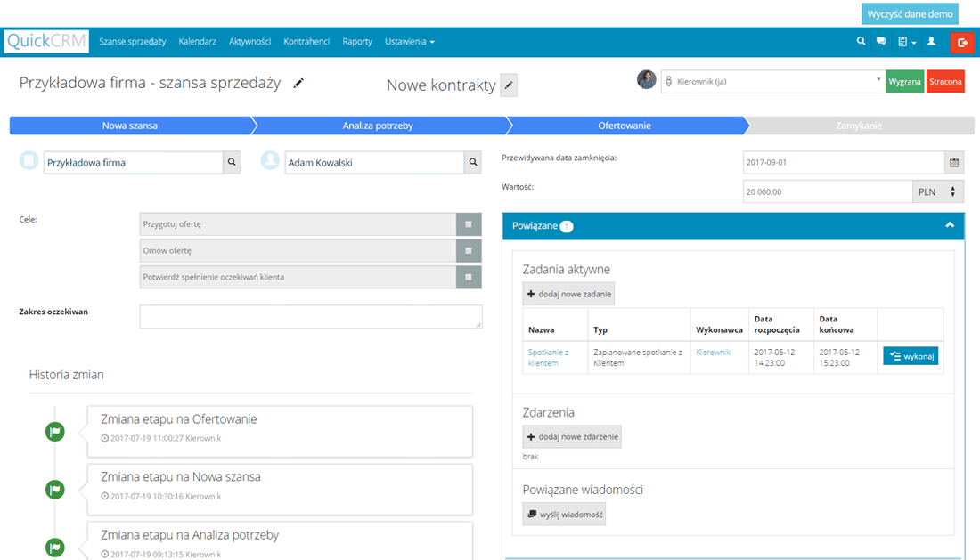This screenshot has width=980, height=560.
Task: Switch to the Kalendarz menu item
Action: click(x=197, y=41)
